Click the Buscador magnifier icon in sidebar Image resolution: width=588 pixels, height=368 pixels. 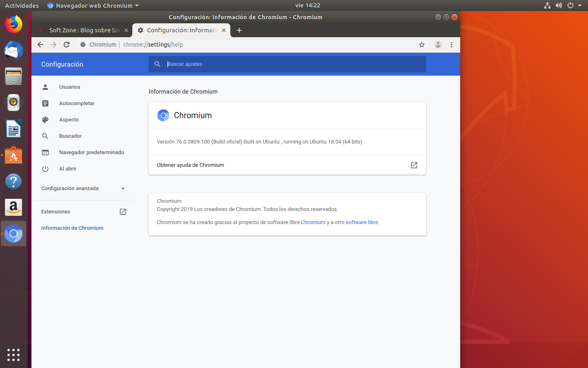point(45,136)
